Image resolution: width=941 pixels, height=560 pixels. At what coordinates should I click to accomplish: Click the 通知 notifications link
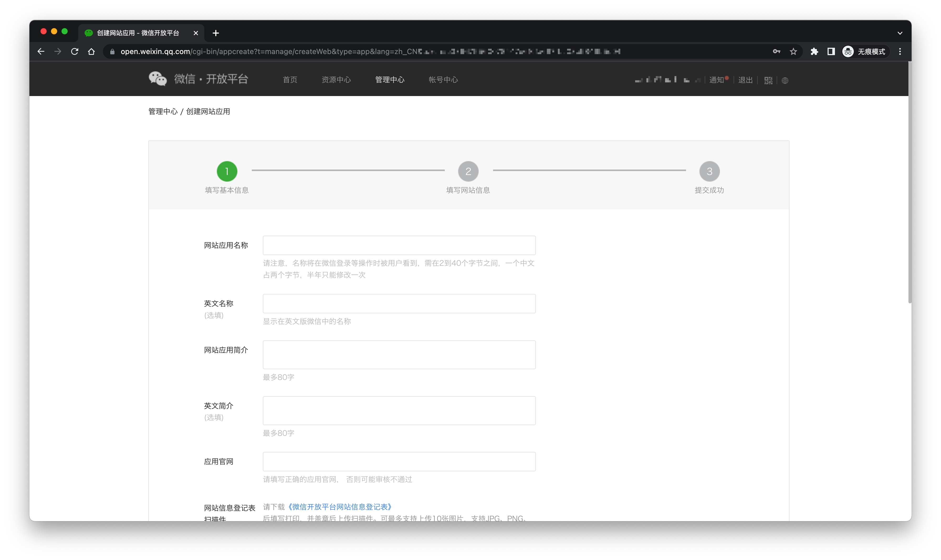pyautogui.click(x=716, y=80)
